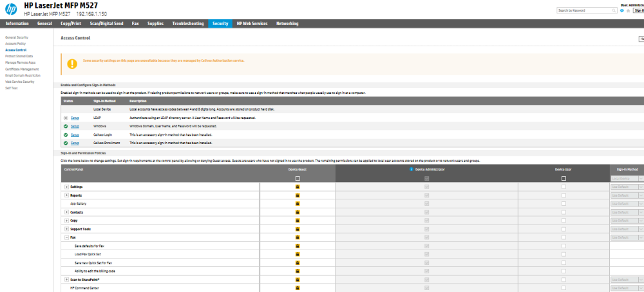
Task: Open the Troubleshooting tab
Action: point(187,23)
